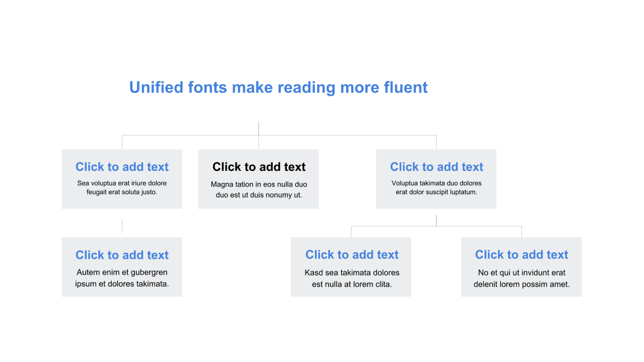Screen dimensions: 644x362
Task: Select the 'Magna tation in eos nulla' paragraph
Action: (x=259, y=190)
